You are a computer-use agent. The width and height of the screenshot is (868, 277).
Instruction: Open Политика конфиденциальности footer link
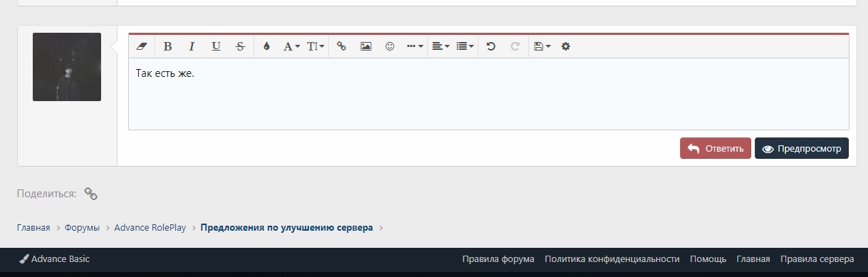tap(612, 259)
